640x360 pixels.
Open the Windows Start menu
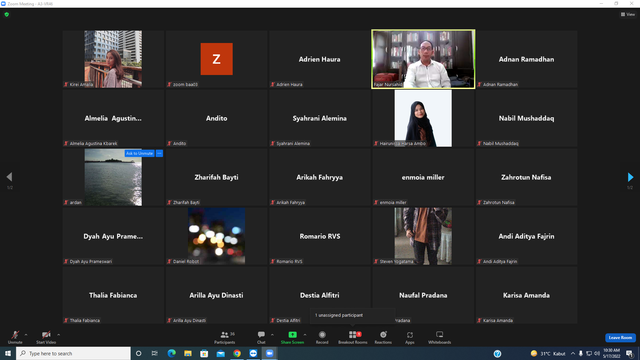[x=8, y=353]
